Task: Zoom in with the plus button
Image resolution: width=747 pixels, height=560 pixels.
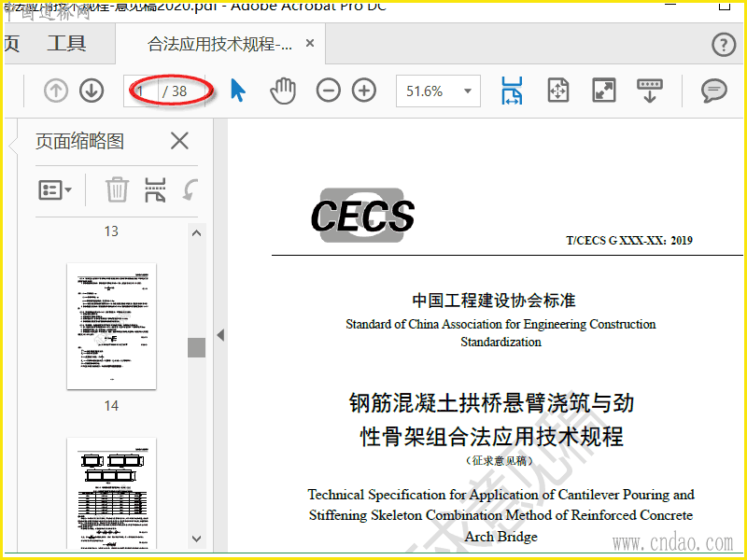Action: point(364,91)
